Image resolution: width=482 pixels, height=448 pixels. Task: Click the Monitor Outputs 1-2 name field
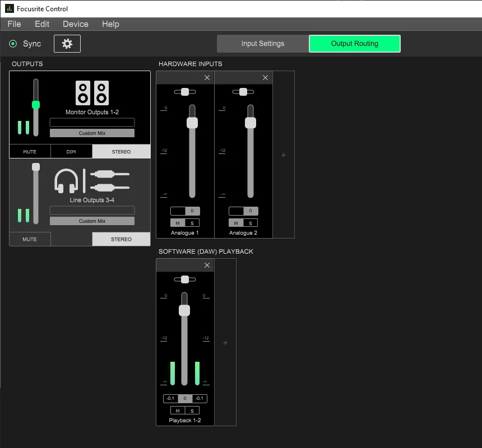[x=92, y=122]
